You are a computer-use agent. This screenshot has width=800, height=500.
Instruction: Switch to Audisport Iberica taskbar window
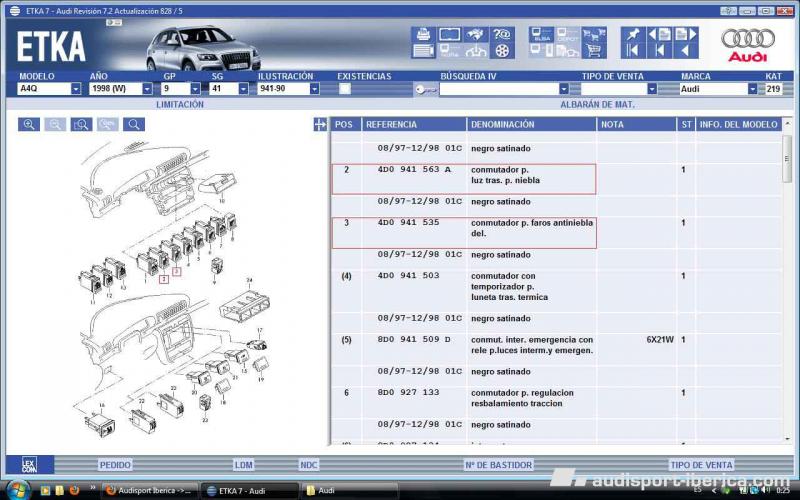point(149,490)
